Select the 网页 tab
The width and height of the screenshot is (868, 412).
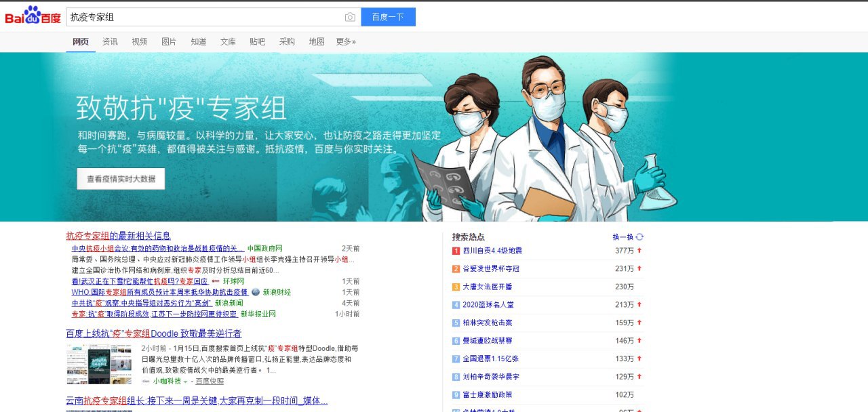pos(81,42)
